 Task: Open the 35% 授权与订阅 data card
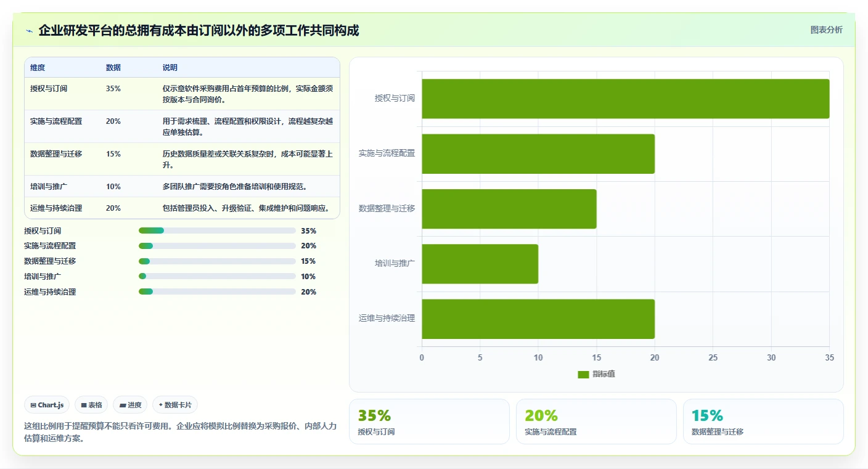pyautogui.click(x=429, y=422)
